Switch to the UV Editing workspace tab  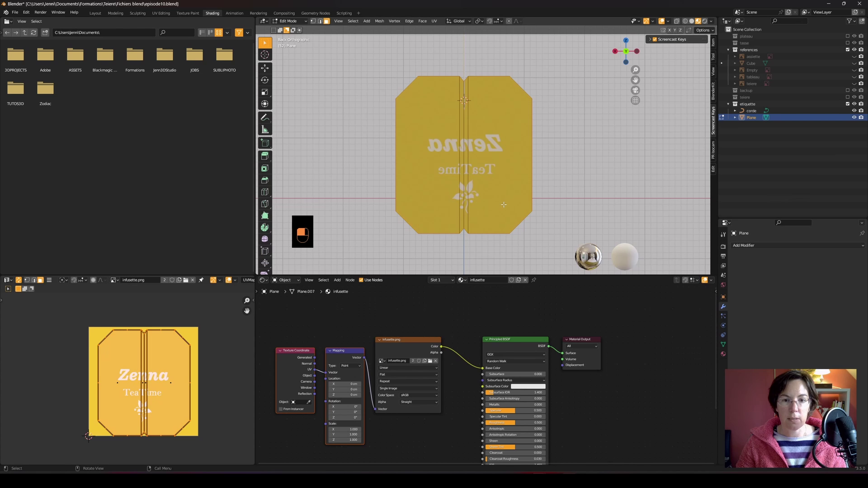point(161,13)
